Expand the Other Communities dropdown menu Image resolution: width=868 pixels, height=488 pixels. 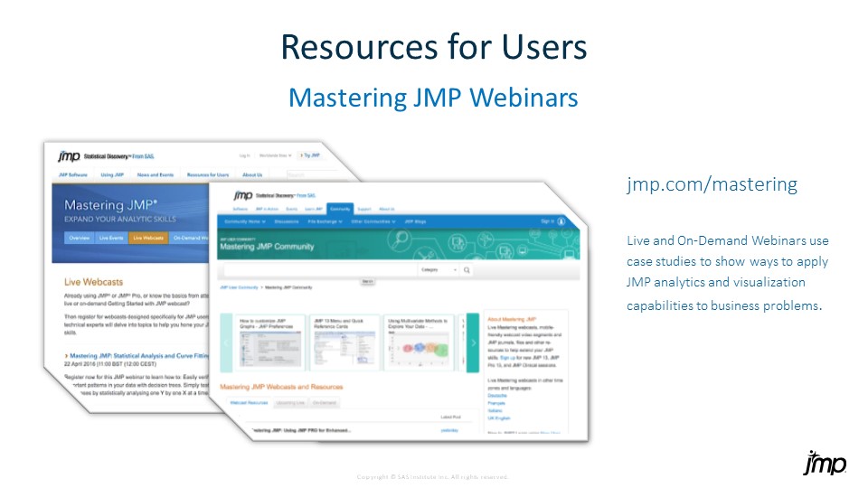coord(373,221)
